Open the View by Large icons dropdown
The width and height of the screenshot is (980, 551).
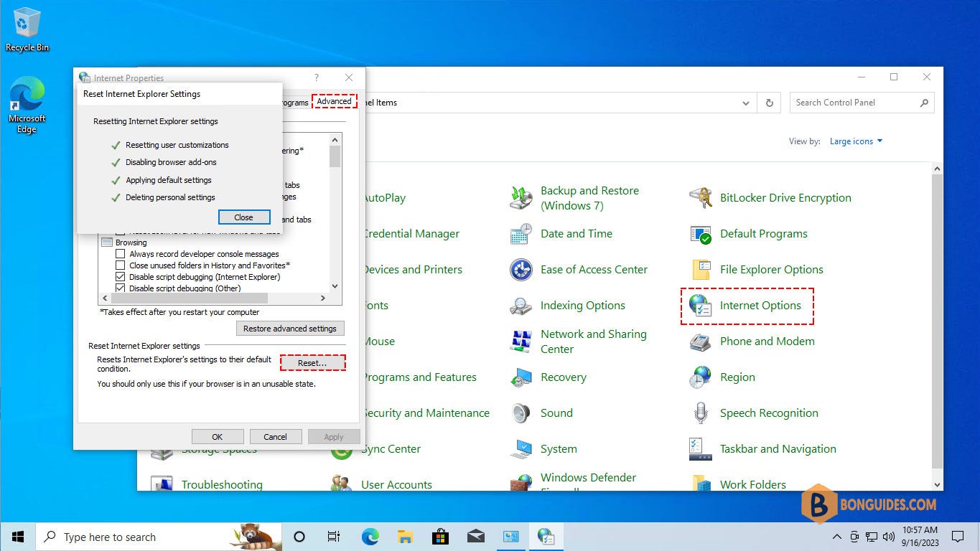click(x=855, y=141)
